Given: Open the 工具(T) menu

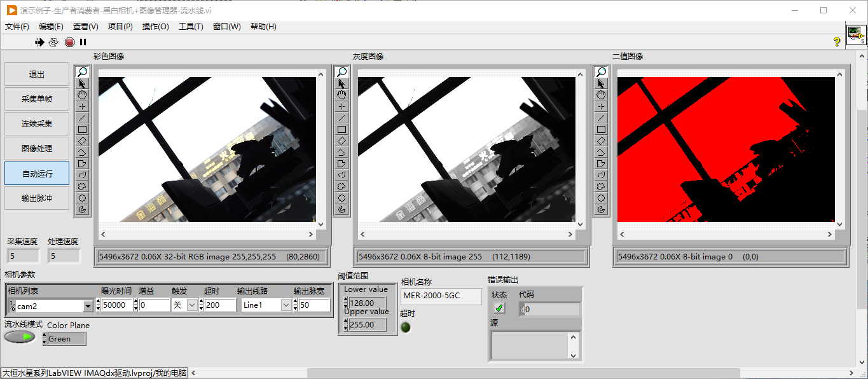Looking at the screenshot, I should (191, 27).
